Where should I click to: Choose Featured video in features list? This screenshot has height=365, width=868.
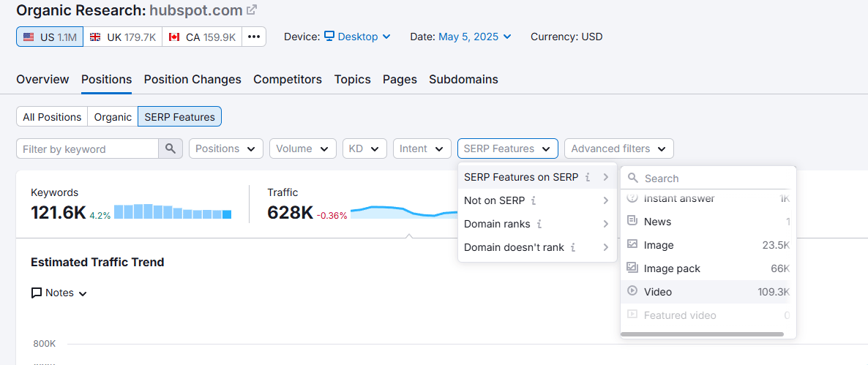point(708,315)
